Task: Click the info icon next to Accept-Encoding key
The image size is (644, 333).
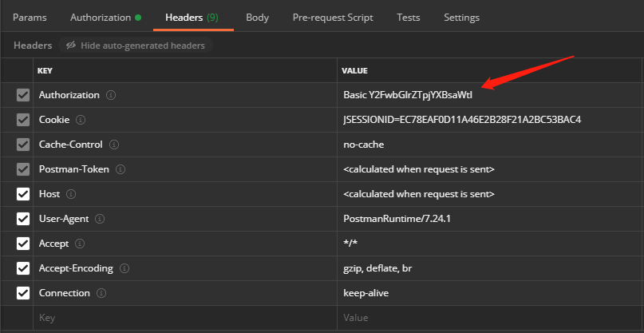Action: pos(124,268)
